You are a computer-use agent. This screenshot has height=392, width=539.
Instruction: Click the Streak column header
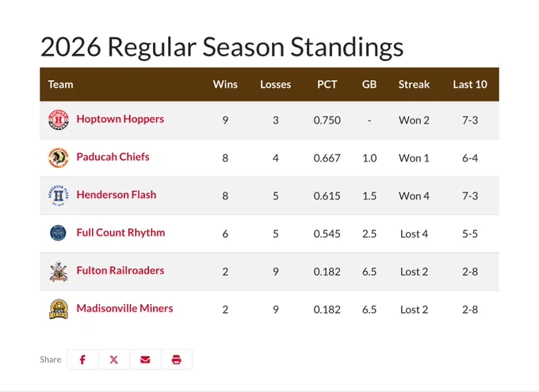point(414,84)
